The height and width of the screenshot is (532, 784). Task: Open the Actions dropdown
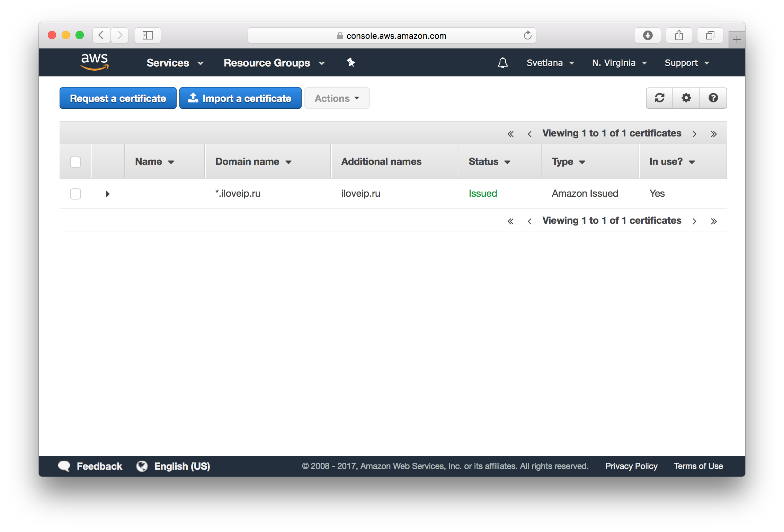(x=336, y=98)
